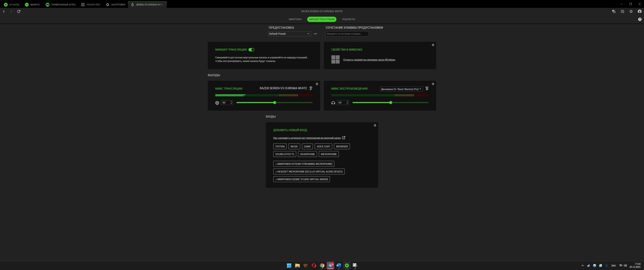Click the ear monitoring icon beside Razer Seiren
This screenshot has width=644, height=270.
(311, 88)
